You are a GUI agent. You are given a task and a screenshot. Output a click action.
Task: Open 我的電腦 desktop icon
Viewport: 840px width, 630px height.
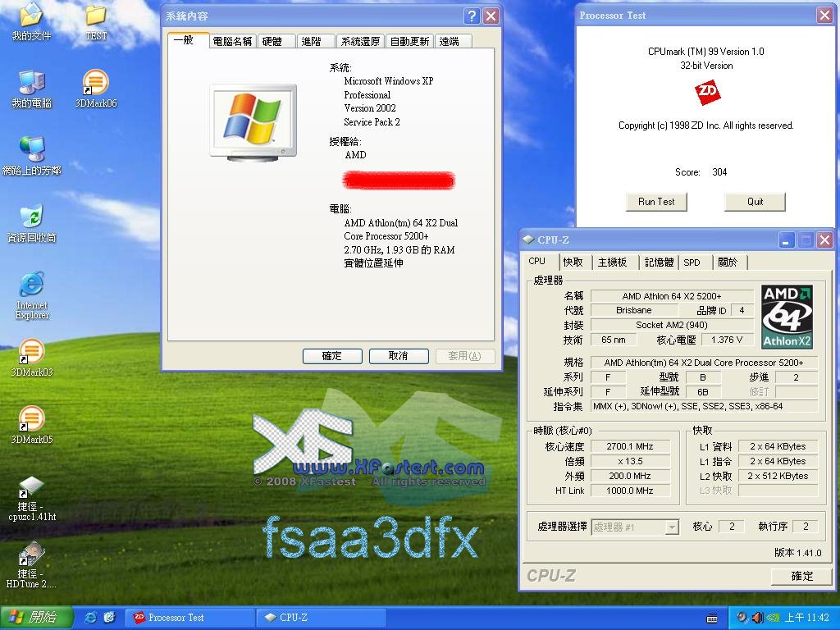click(x=31, y=83)
